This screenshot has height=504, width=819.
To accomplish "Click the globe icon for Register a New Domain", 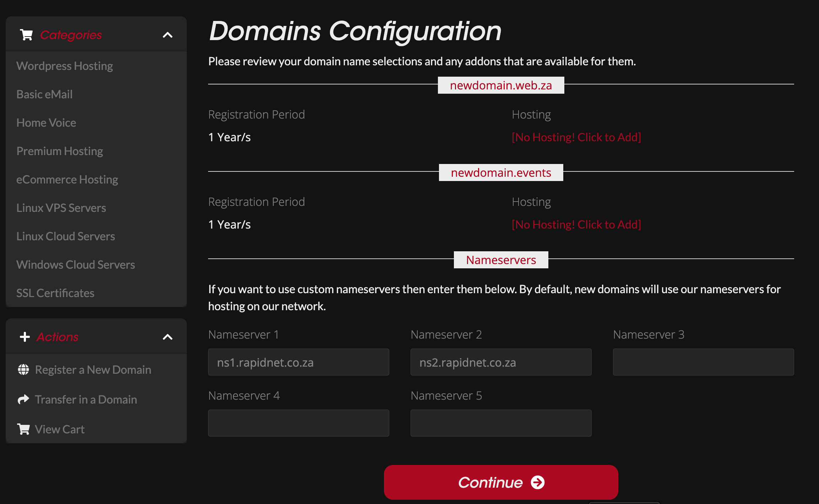I will point(23,369).
